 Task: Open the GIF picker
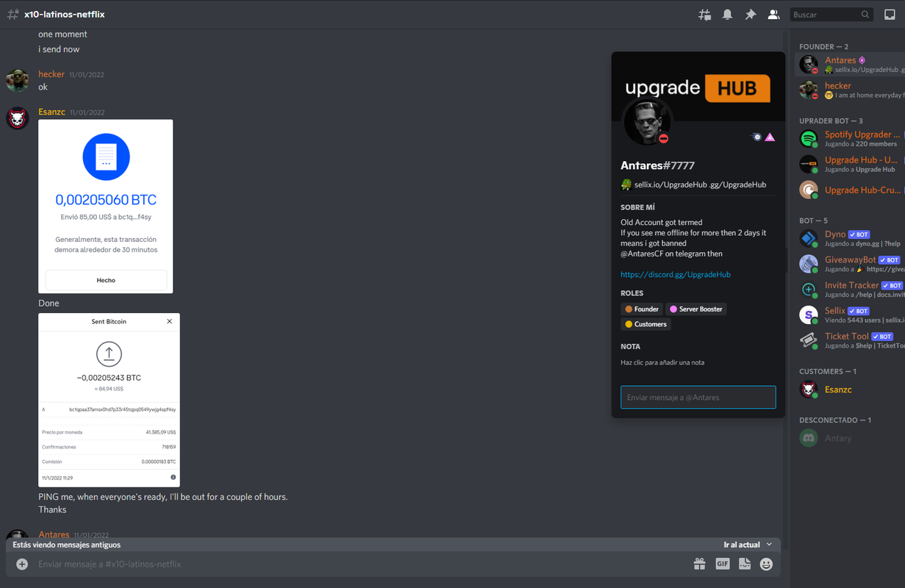tap(723, 564)
